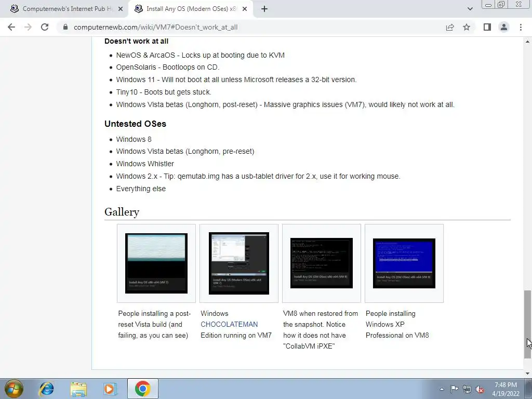Share this page via share icon
The height and width of the screenshot is (399, 532).
(x=450, y=27)
